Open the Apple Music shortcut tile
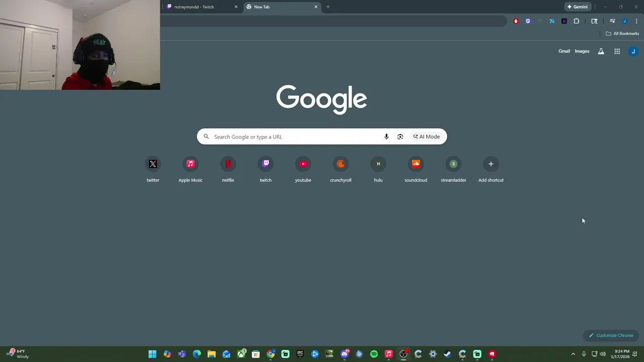644x362 pixels. coord(190,170)
